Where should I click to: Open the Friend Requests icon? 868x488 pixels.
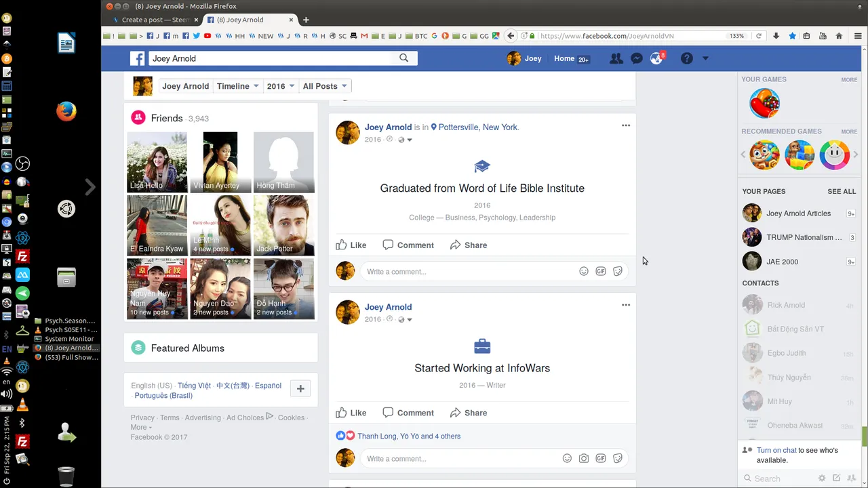(616, 58)
